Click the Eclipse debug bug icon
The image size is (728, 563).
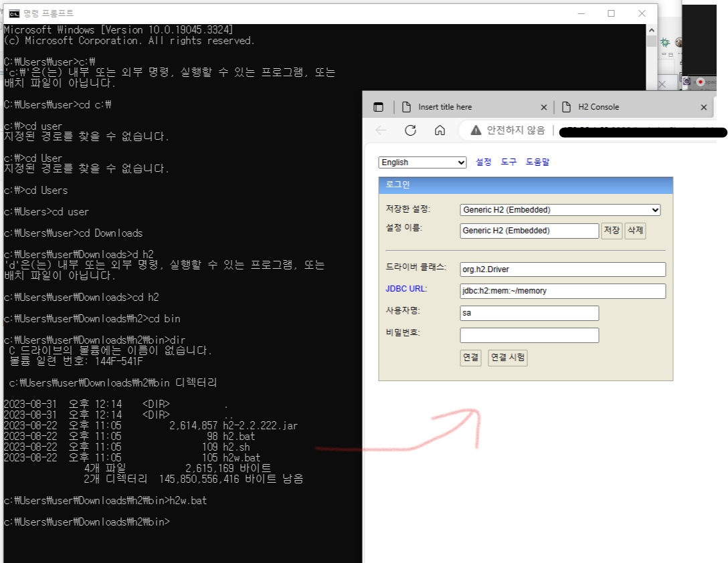[665, 42]
